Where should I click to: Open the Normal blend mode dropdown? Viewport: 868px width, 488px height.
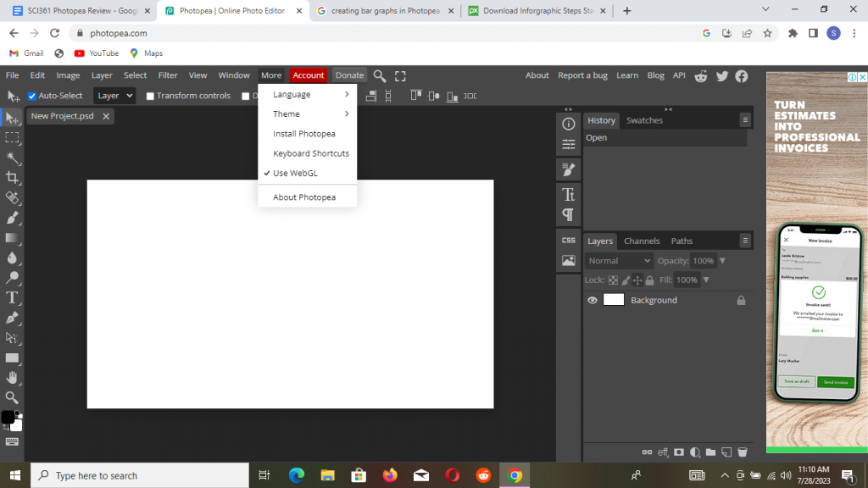[619, 261]
